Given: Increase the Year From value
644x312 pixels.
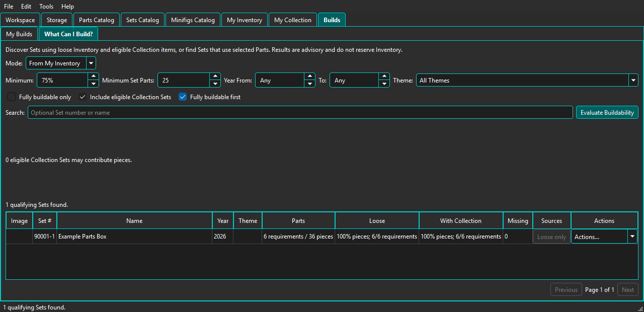Looking at the screenshot, I should coord(310,76).
